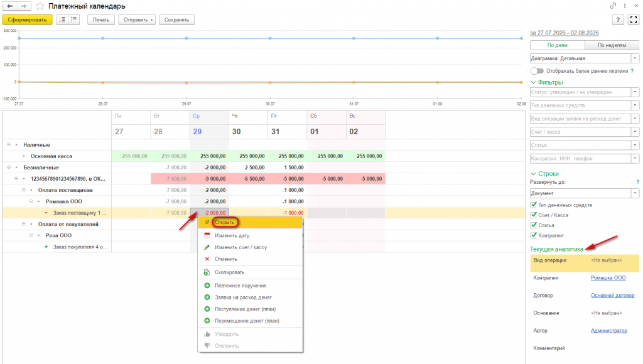Collapse the Фильтры section
Image resolution: width=643 pixels, height=364 pixels.
534,82
